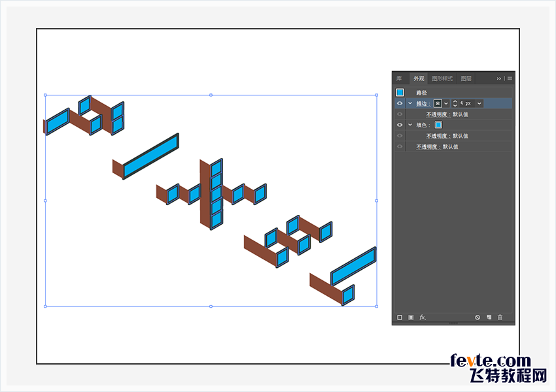This screenshot has height=392, width=556.
Task: Click the double-arrow collapse panel icon
Action: click(499, 78)
